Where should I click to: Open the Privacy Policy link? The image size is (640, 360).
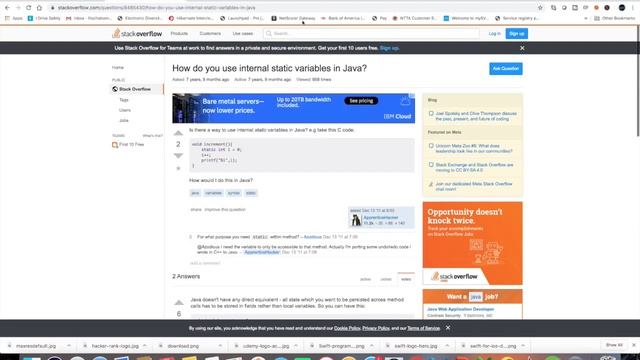(x=376, y=328)
